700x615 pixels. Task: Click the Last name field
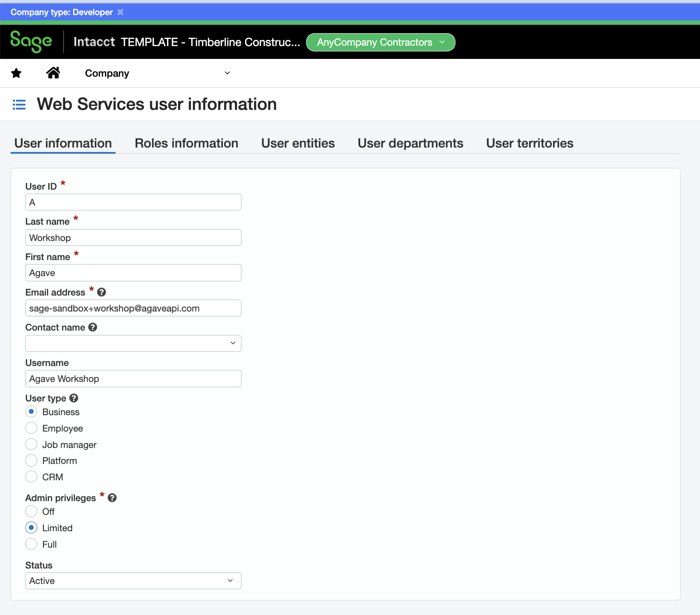coord(133,237)
